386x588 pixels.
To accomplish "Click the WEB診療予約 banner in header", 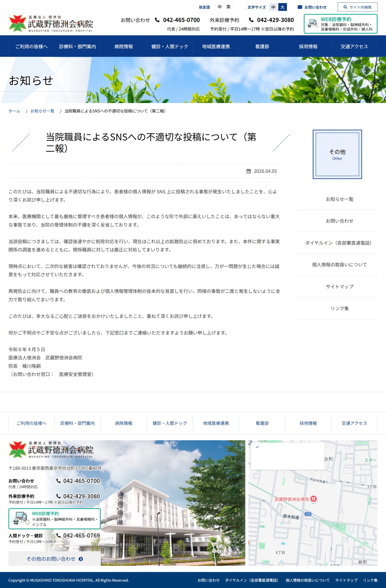I will [x=340, y=24].
